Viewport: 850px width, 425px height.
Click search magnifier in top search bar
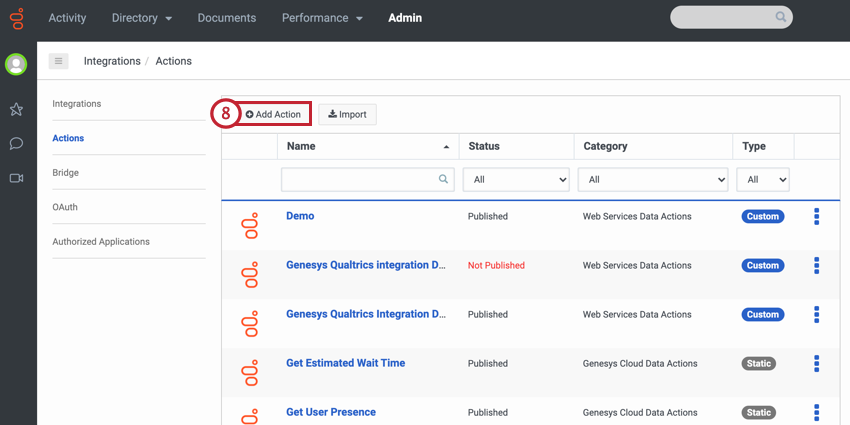[781, 18]
